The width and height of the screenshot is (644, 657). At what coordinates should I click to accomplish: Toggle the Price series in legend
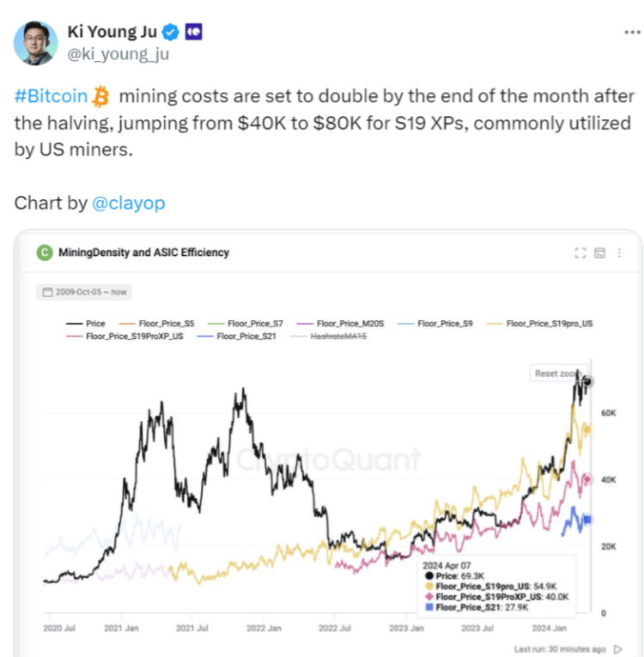coord(86,324)
